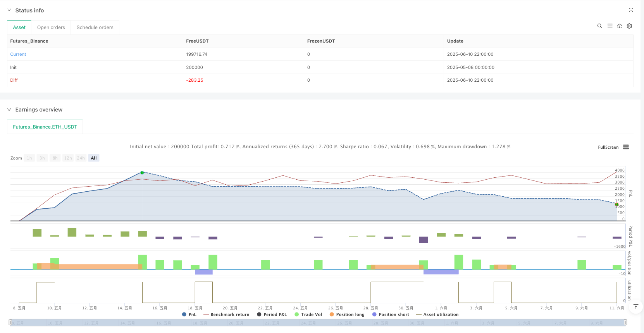The width and height of the screenshot is (644, 333).
Task: Select the All zoom range button
Action: pos(94,158)
